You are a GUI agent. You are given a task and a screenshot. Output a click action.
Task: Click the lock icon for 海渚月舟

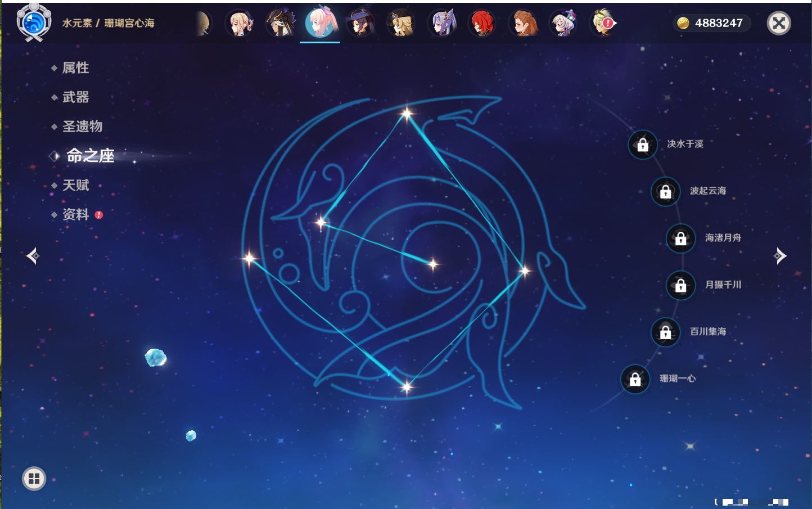[680, 238]
